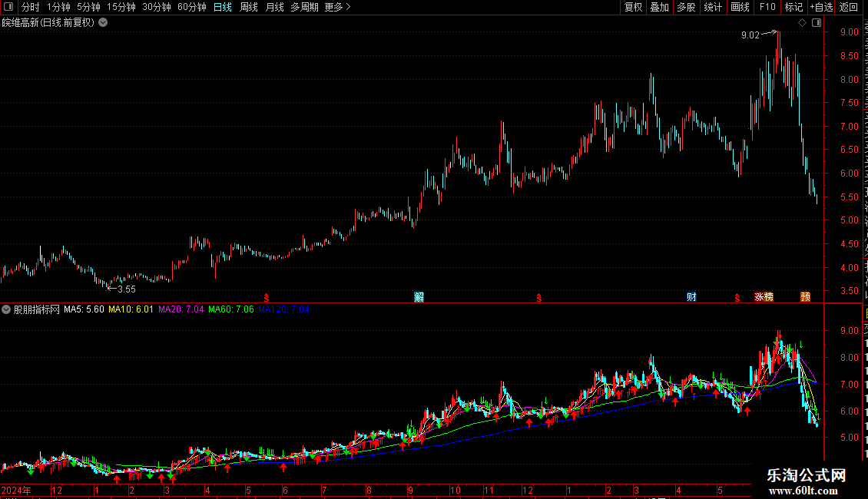Viewport: 868px width, 499px height.
Task: Click the 3.55 low price label
Action: [x=127, y=289]
